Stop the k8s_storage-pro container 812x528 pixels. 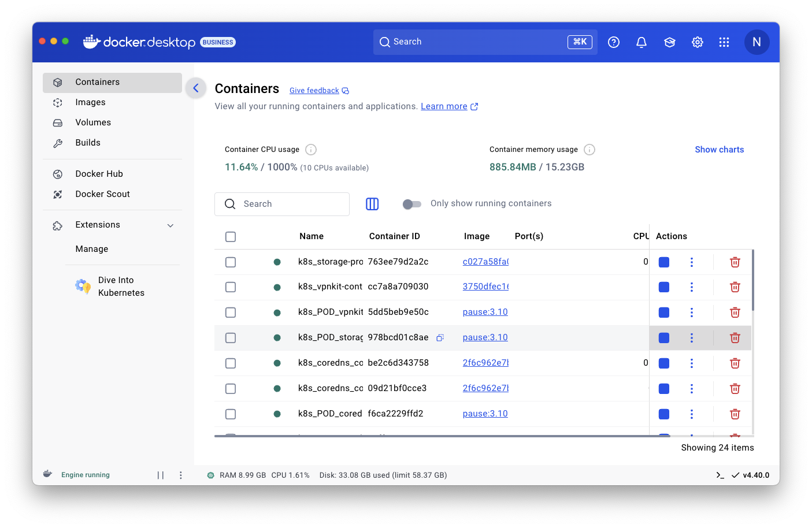(x=664, y=262)
